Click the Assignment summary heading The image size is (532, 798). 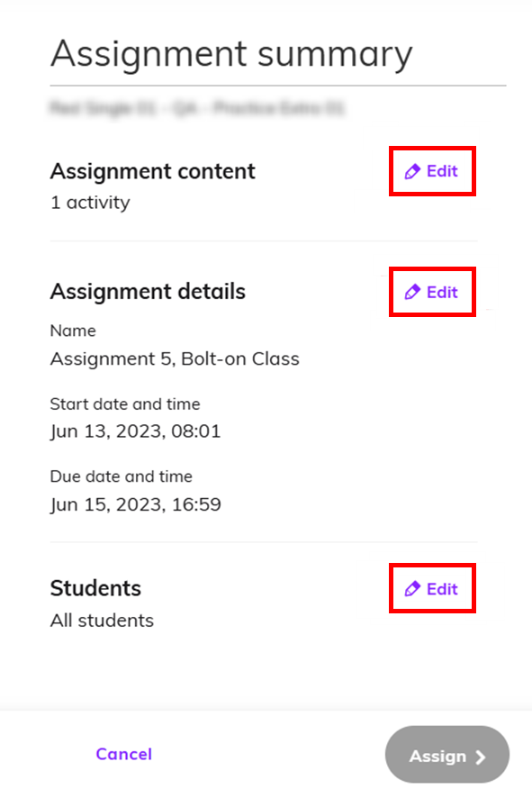click(x=231, y=54)
